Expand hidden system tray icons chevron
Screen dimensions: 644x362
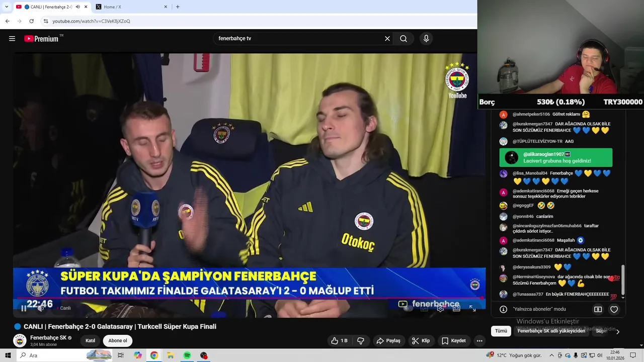pos(552,355)
